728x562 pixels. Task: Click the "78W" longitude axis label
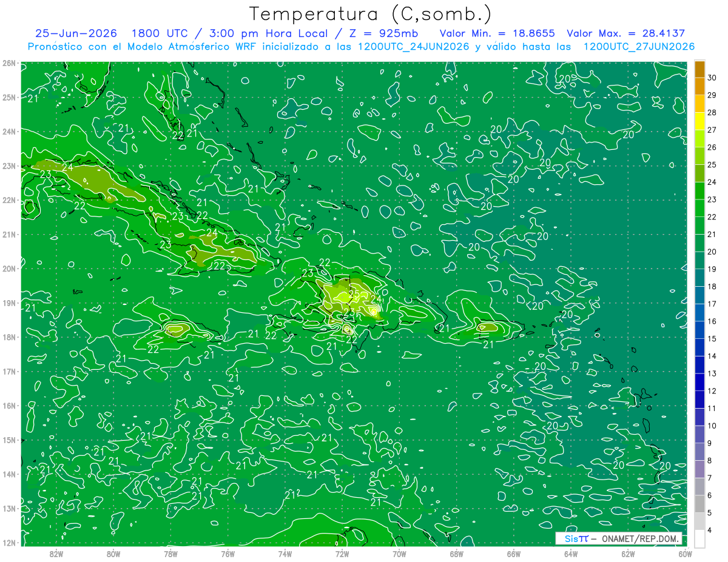tap(170, 554)
